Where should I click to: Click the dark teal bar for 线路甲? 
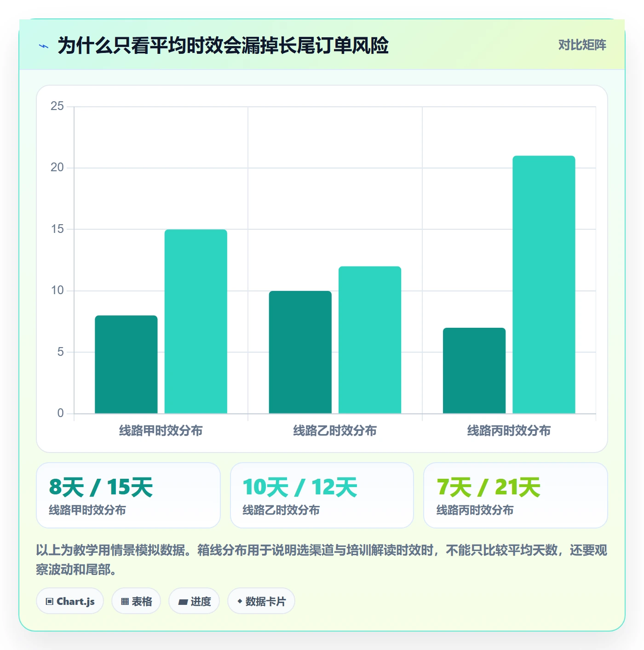(126, 364)
